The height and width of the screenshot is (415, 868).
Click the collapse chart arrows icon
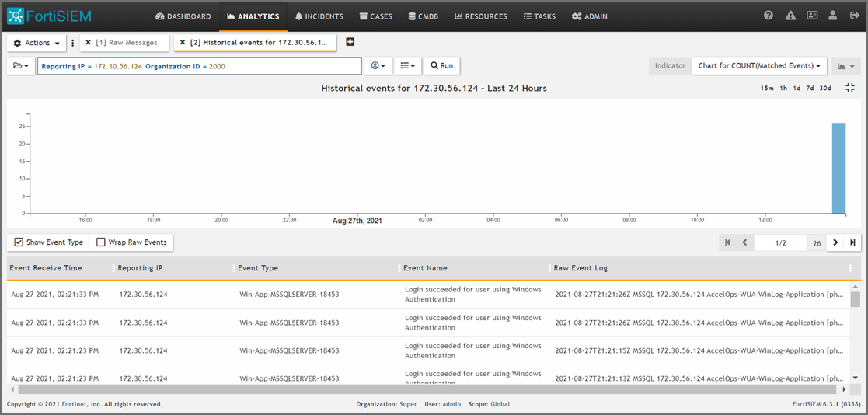coord(851,87)
